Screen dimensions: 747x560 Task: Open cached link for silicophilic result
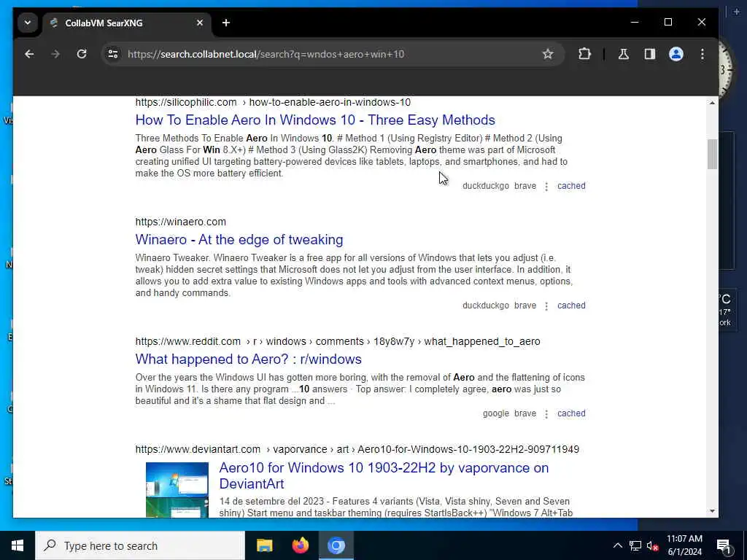[571, 186]
